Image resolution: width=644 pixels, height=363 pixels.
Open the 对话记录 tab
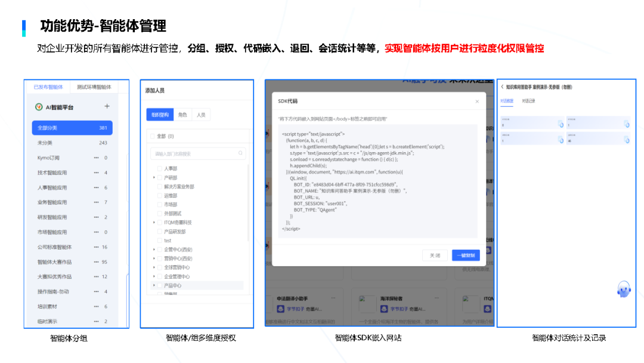coord(528,101)
